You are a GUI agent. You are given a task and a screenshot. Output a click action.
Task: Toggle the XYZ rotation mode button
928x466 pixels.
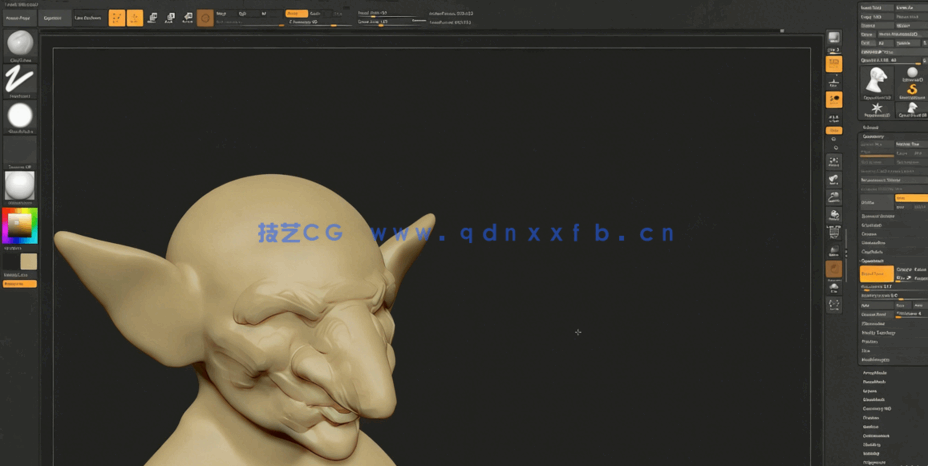tap(834, 130)
